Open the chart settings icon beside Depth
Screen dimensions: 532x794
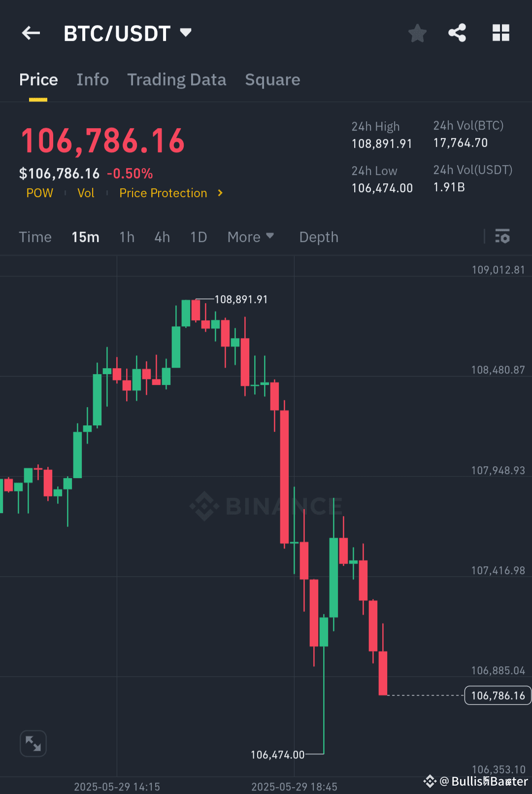(x=502, y=237)
